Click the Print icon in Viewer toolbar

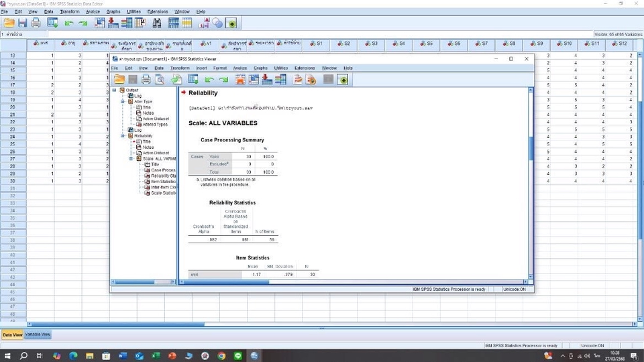(x=146, y=79)
